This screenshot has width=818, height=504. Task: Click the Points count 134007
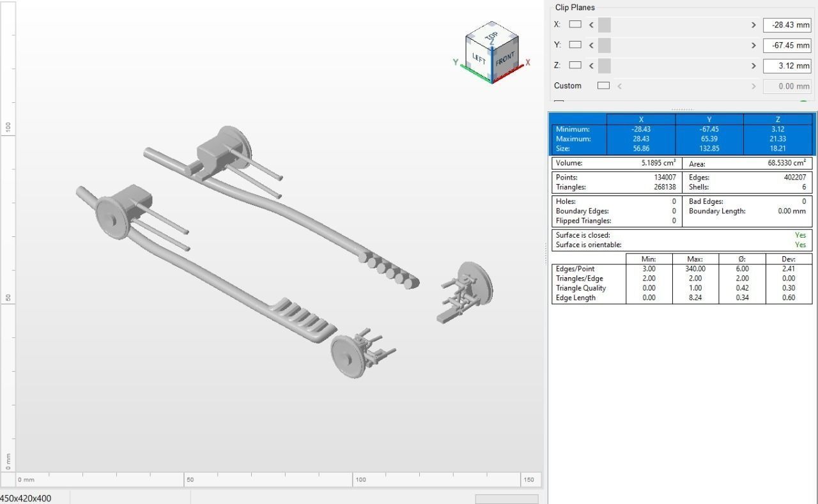coord(665,178)
